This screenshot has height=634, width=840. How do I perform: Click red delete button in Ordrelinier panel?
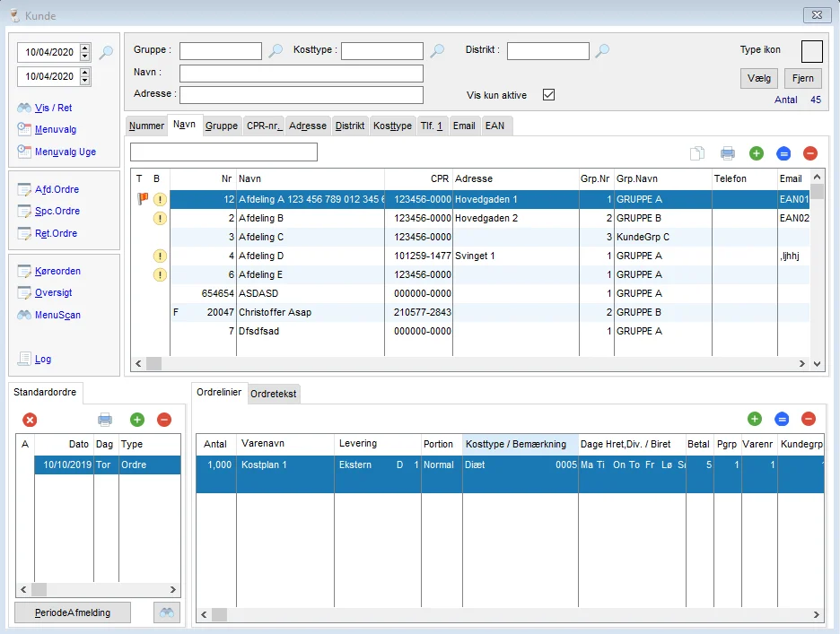click(x=809, y=419)
